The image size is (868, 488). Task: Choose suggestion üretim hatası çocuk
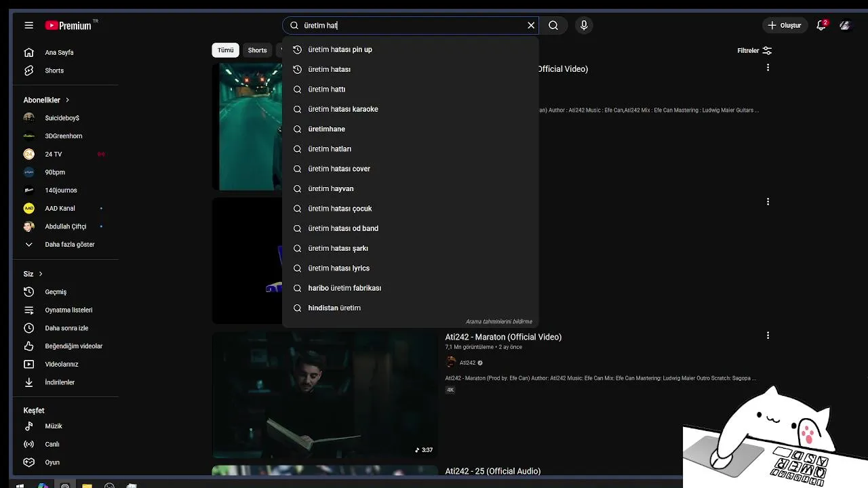[x=410, y=208]
